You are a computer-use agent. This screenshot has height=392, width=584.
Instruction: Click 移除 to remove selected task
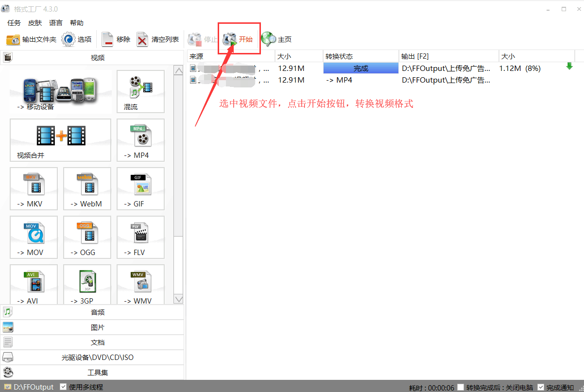(116, 39)
